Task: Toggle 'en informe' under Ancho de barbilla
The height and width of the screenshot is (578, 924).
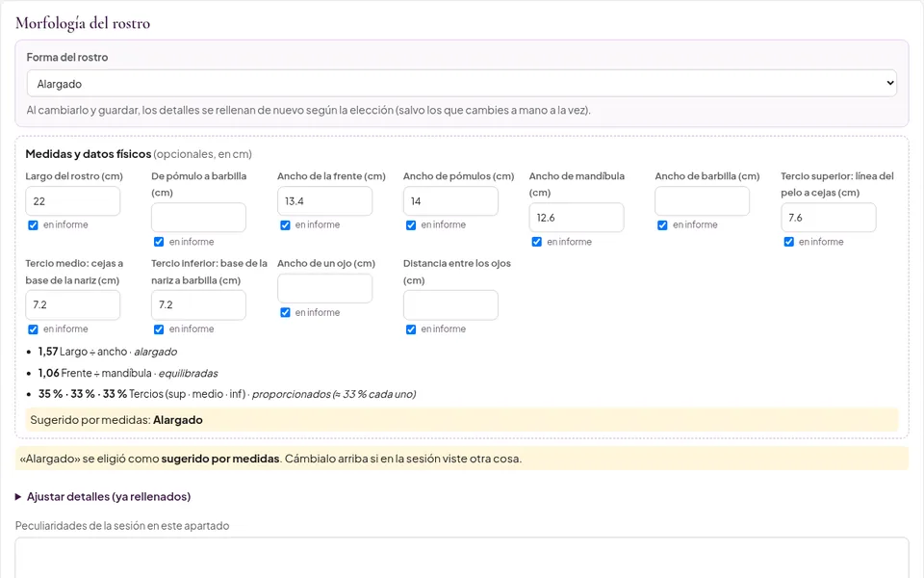Action: tap(662, 225)
